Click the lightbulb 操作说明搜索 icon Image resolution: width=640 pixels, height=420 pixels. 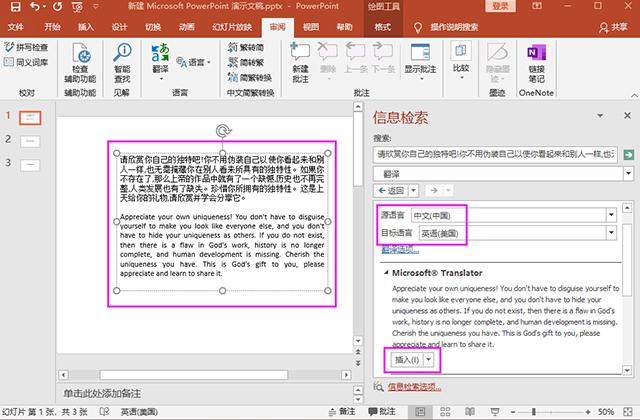(x=418, y=27)
